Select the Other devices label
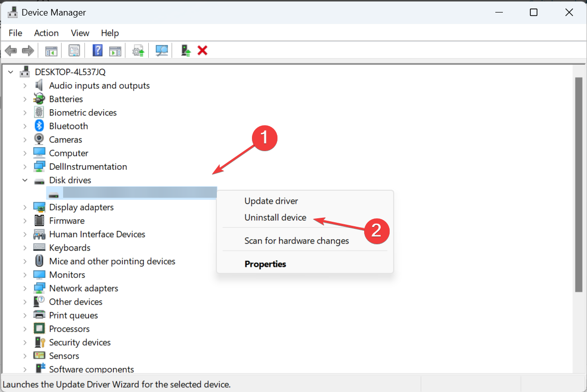 click(76, 301)
